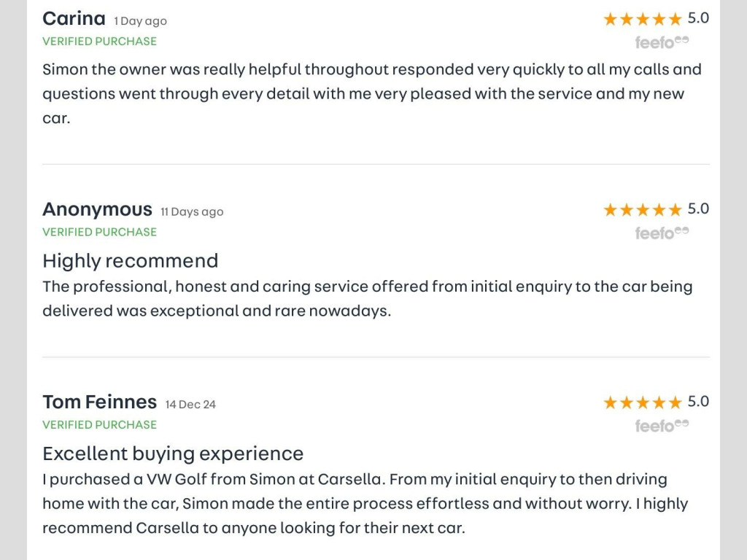Click the reviewer name Tom Feinnes
This screenshot has width=747, height=560.
point(99,402)
